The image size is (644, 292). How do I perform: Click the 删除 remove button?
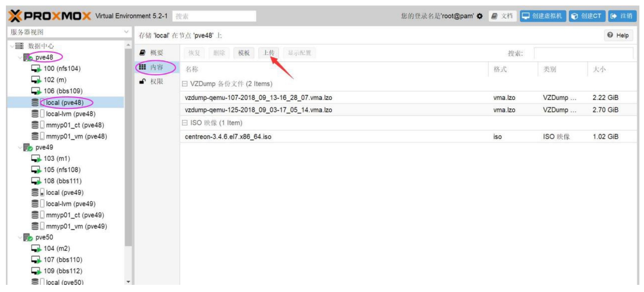point(219,53)
